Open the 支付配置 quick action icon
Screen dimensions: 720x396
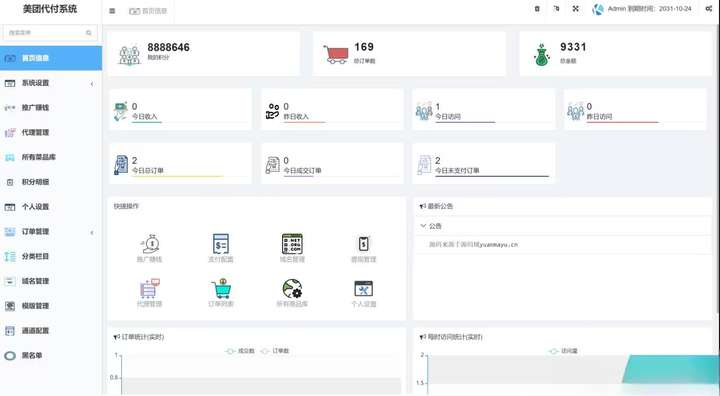(221, 244)
